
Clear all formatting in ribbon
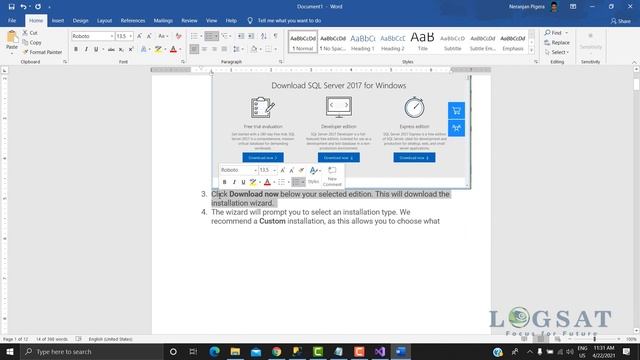click(x=178, y=36)
